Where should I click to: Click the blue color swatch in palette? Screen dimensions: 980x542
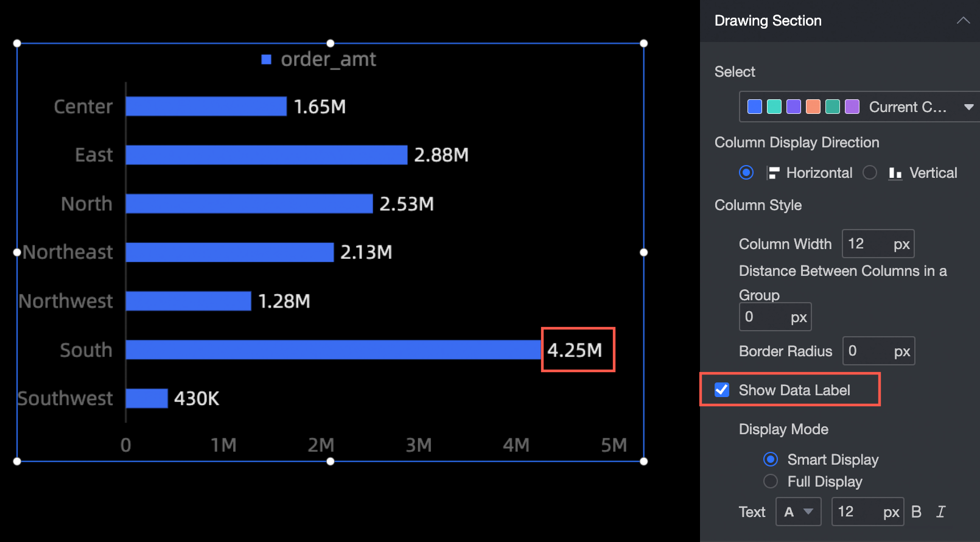(755, 107)
